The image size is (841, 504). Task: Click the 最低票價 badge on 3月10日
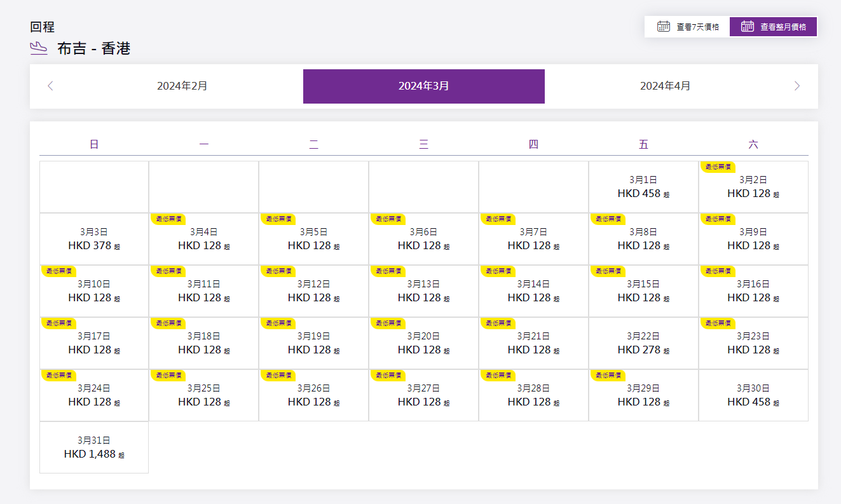point(58,271)
